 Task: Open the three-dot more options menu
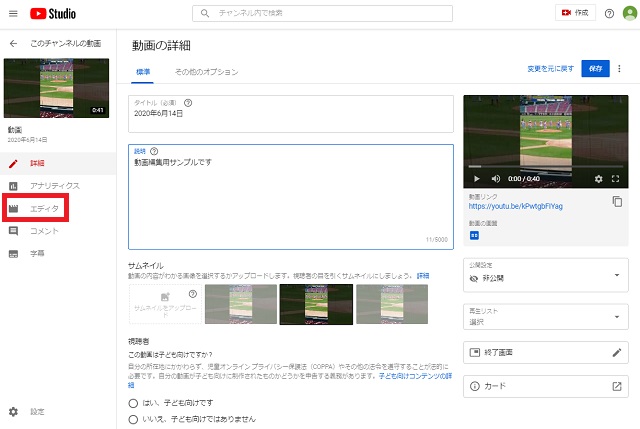[x=619, y=69]
